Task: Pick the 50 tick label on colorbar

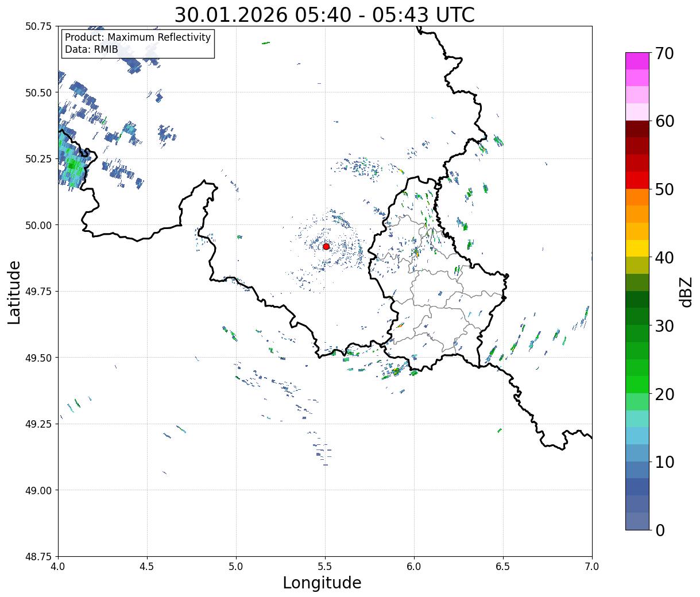Action: (x=664, y=189)
